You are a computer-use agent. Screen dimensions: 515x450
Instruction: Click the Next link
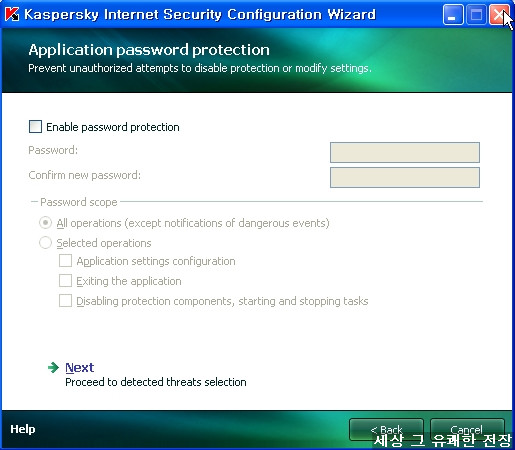click(80, 367)
